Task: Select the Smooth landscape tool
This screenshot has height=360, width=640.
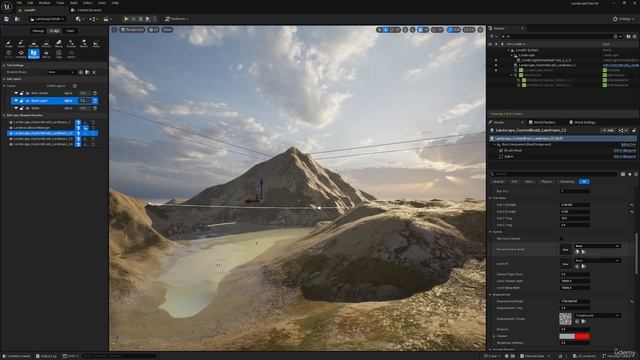Action: [x=34, y=44]
